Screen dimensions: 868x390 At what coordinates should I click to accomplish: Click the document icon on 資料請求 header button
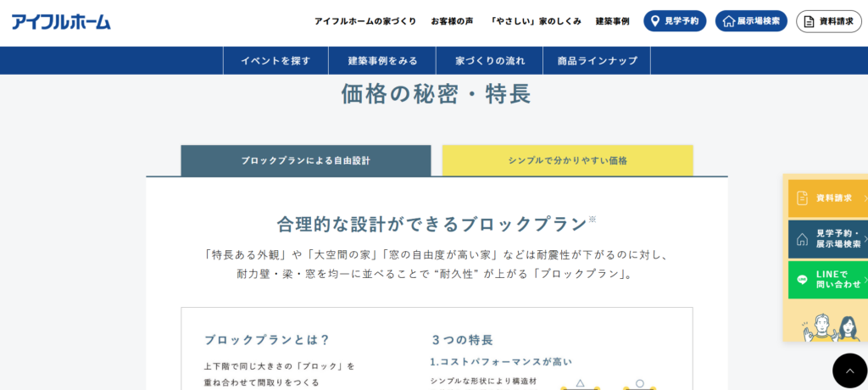point(809,21)
